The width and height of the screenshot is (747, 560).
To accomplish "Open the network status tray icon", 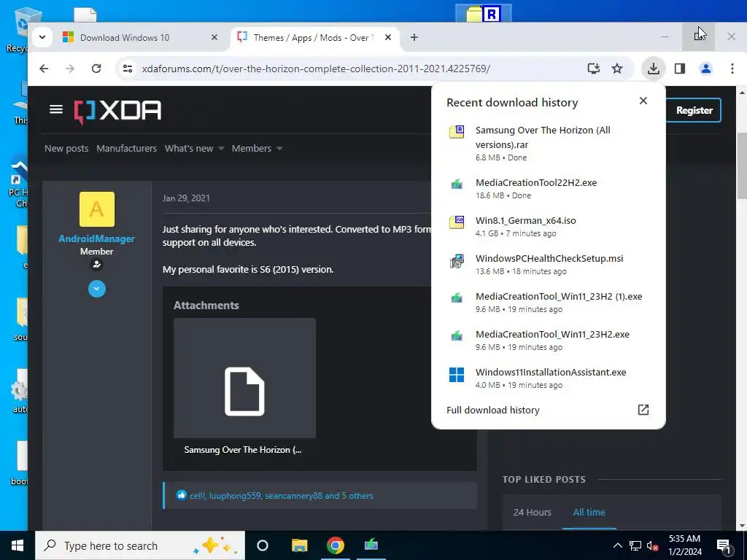I will pyautogui.click(x=635, y=545).
